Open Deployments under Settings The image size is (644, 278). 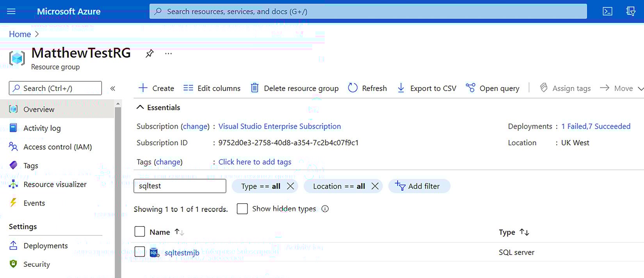pyautogui.click(x=57, y=246)
